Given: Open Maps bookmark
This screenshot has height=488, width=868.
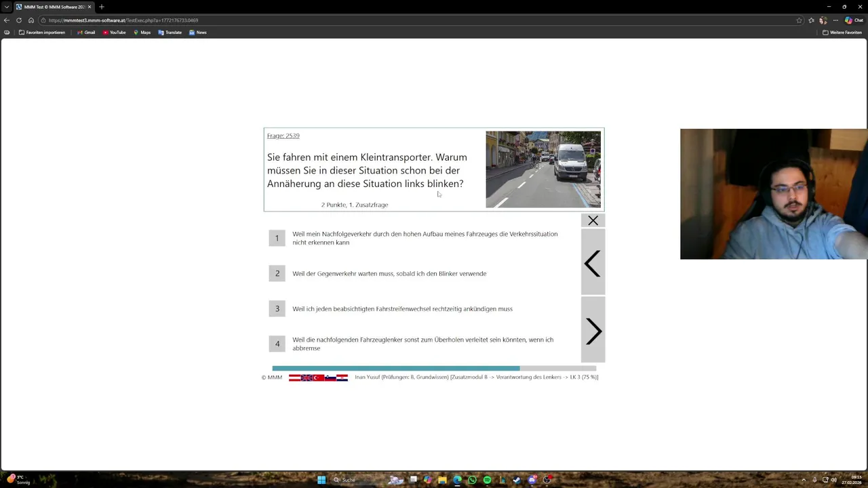Looking at the screenshot, I should pyautogui.click(x=142, y=33).
